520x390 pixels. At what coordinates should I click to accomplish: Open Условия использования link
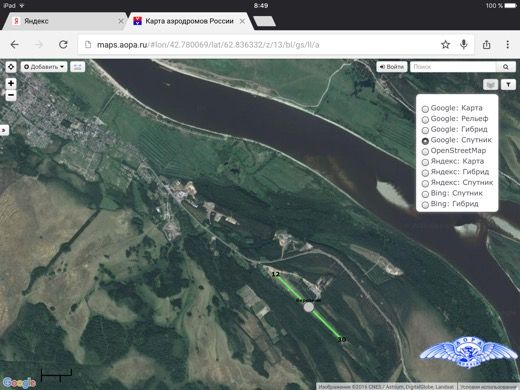pos(489,387)
